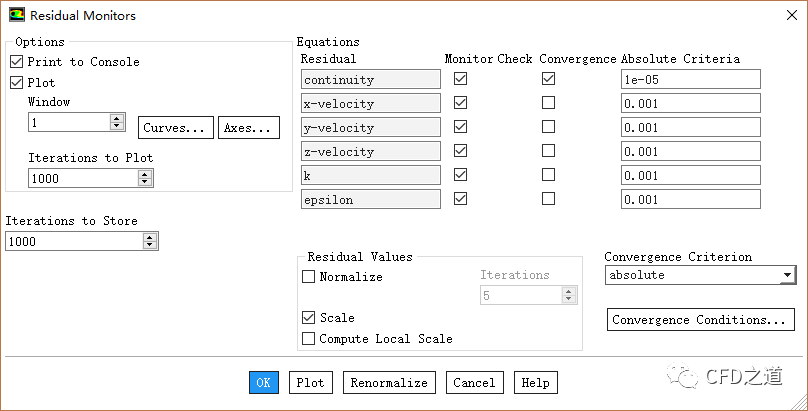Click the Residual Monitors title bar icon

tap(16, 16)
